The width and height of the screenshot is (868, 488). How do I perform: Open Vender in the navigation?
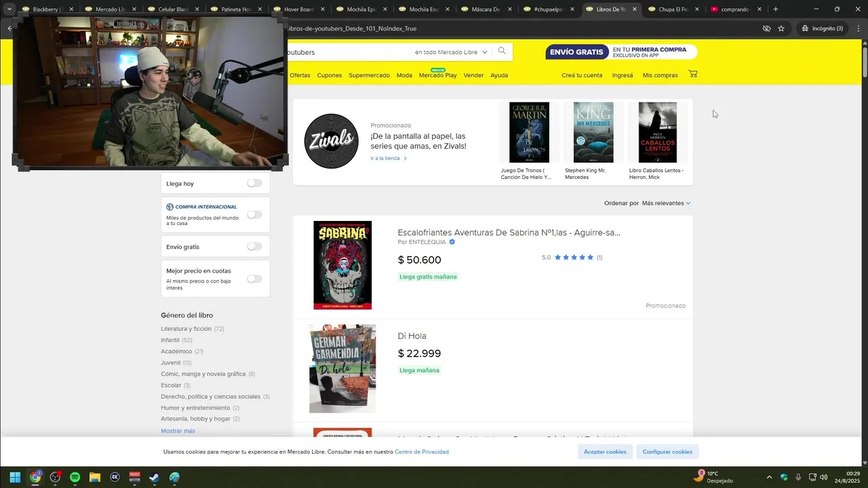click(x=473, y=75)
